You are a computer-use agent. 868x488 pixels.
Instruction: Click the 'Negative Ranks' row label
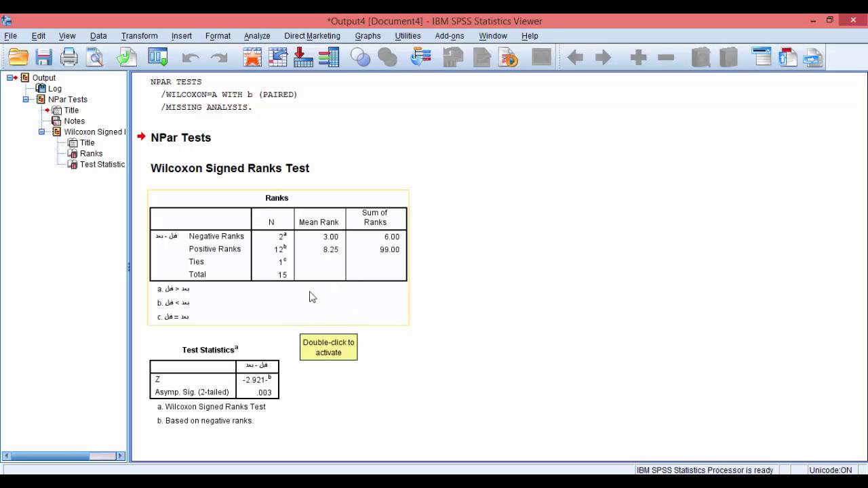tap(216, 237)
